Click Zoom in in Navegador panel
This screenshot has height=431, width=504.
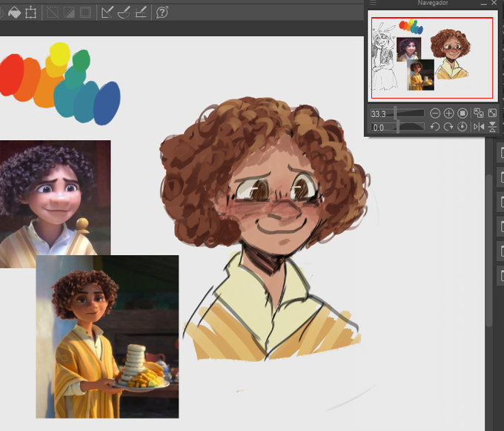tap(448, 113)
